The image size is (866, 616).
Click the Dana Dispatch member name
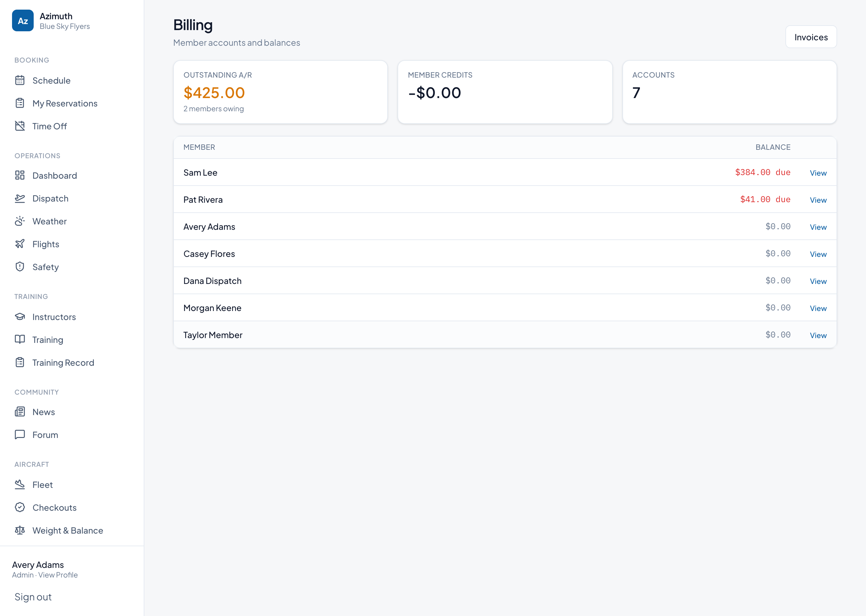tap(212, 281)
